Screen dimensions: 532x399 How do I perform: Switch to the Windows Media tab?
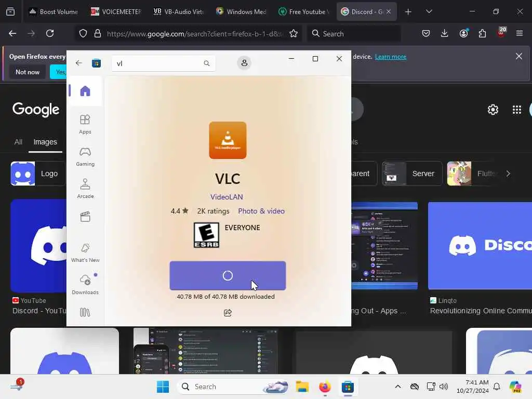click(x=241, y=11)
